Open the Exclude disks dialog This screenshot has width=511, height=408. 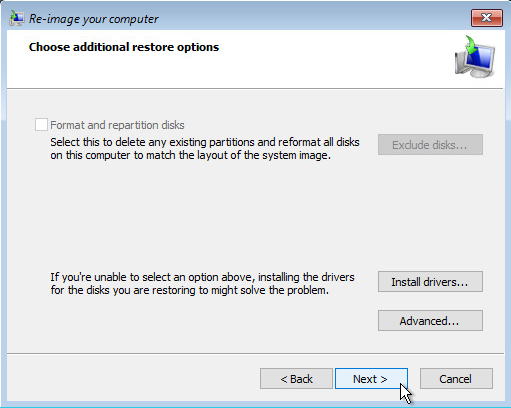point(430,145)
